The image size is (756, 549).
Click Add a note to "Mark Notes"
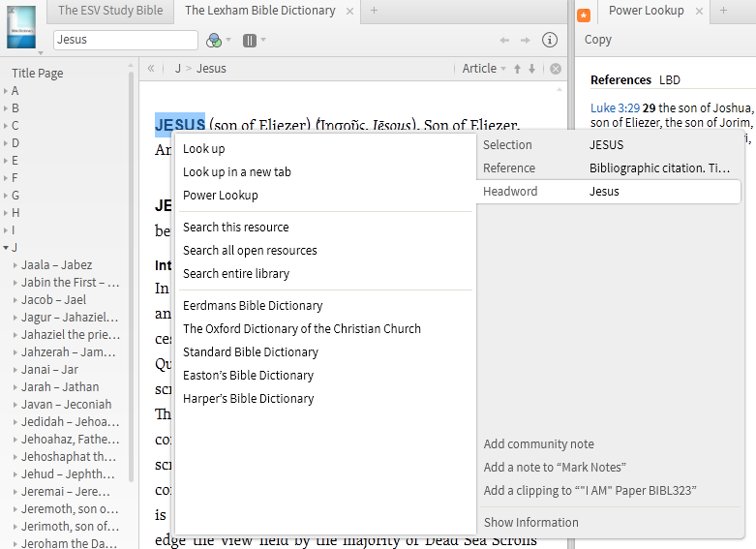coord(555,467)
